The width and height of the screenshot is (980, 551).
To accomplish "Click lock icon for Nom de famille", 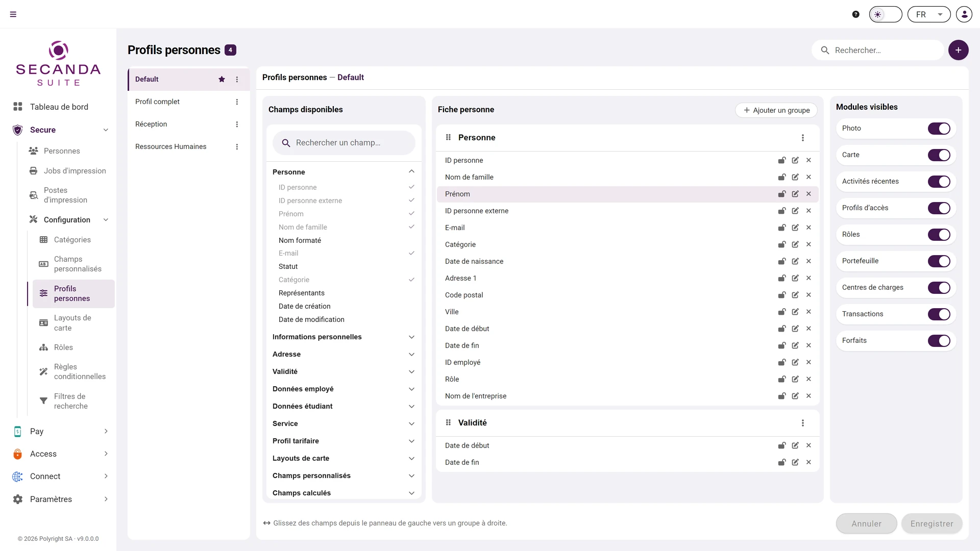I will click(x=781, y=177).
